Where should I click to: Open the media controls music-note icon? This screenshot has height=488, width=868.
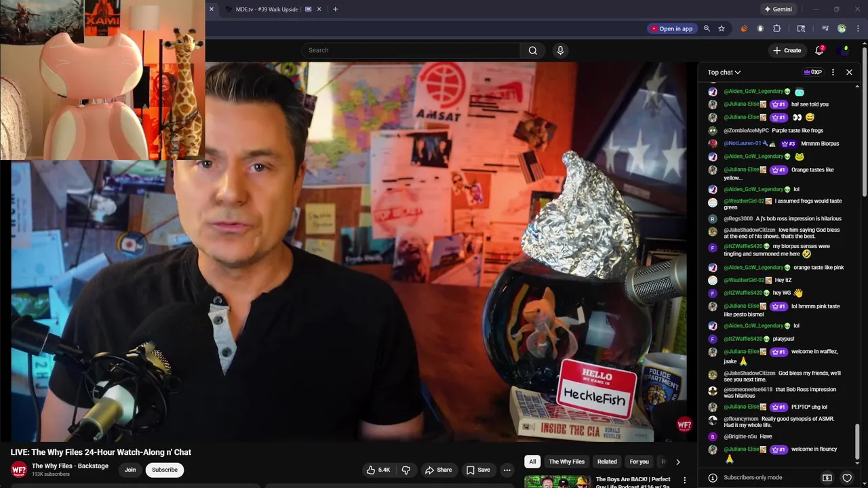coord(825,28)
